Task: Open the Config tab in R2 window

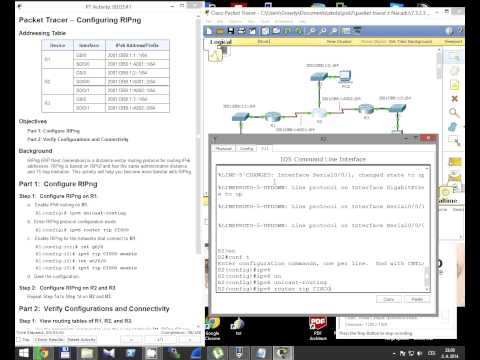Action: click(x=246, y=148)
